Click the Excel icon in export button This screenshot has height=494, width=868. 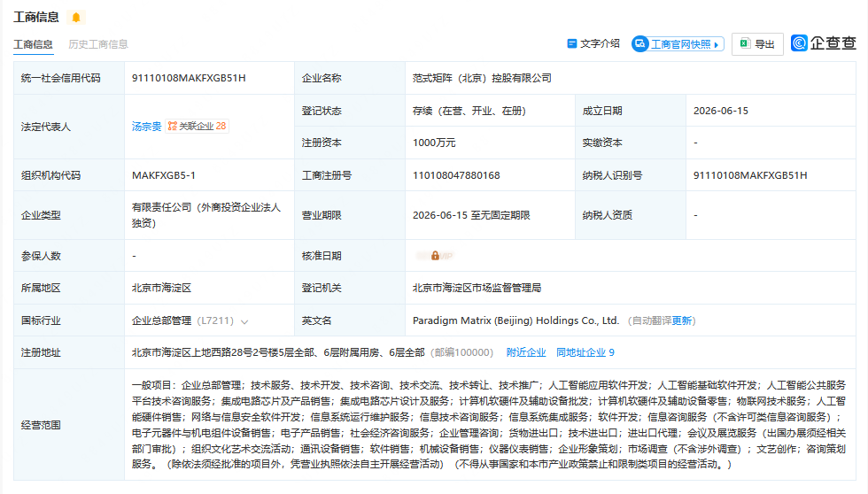745,43
